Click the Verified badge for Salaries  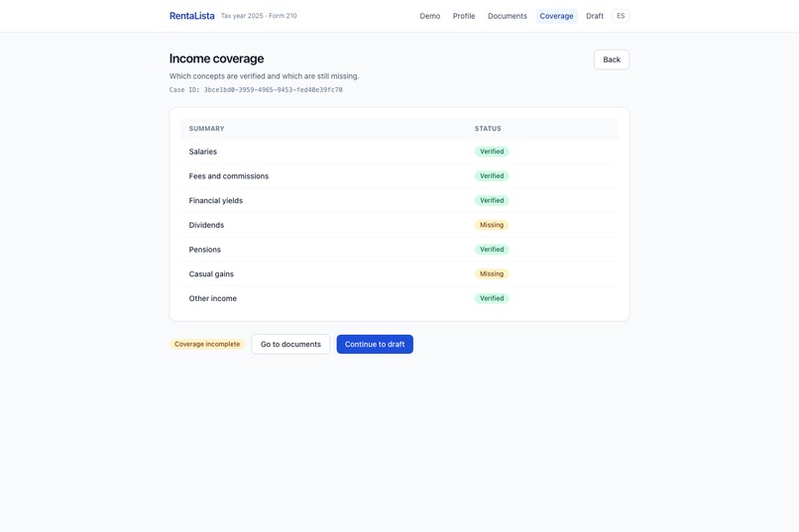click(492, 152)
